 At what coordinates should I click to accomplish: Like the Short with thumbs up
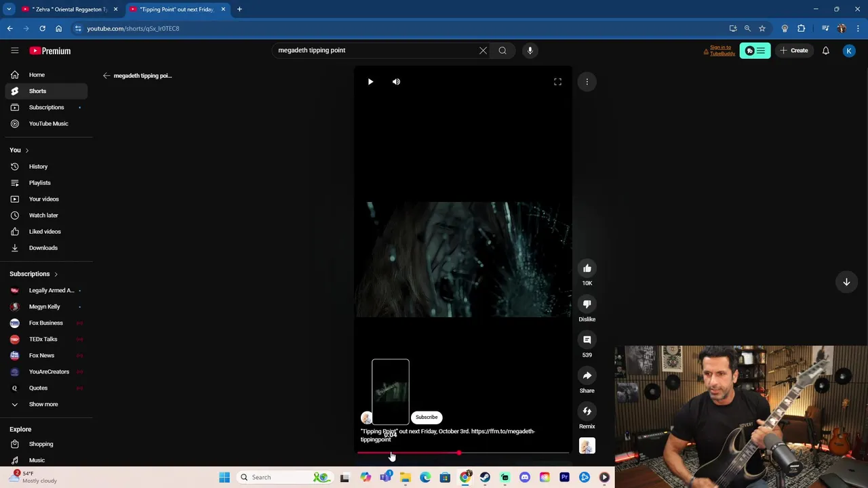pos(587,268)
